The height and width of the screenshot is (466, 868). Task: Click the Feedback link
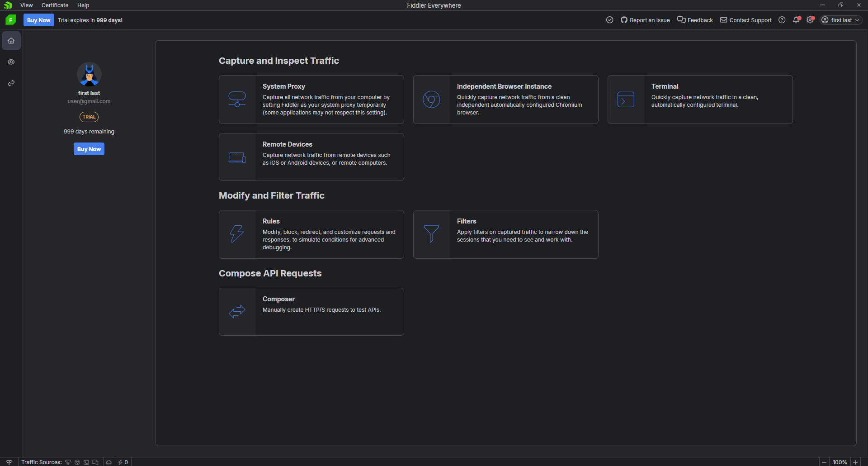pos(695,20)
